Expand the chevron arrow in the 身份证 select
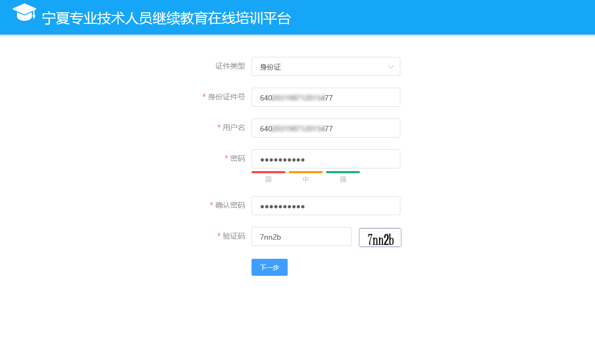 point(391,67)
